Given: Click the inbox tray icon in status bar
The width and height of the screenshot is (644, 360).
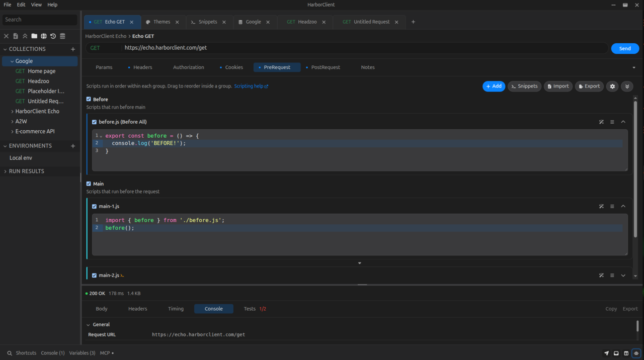Looking at the screenshot, I should click(x=616, y=353).
